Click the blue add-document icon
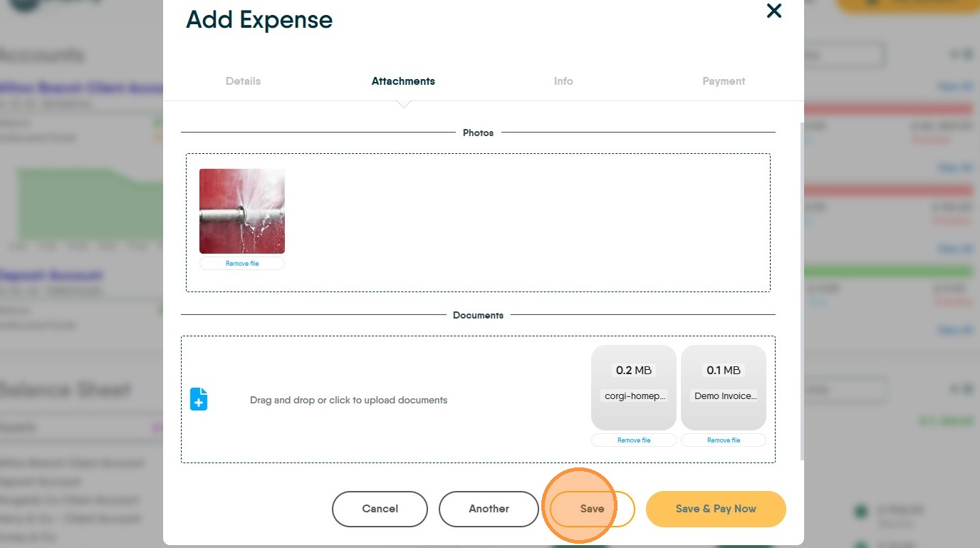The width and height of the screenshot is (980, 548). point(199,399)
